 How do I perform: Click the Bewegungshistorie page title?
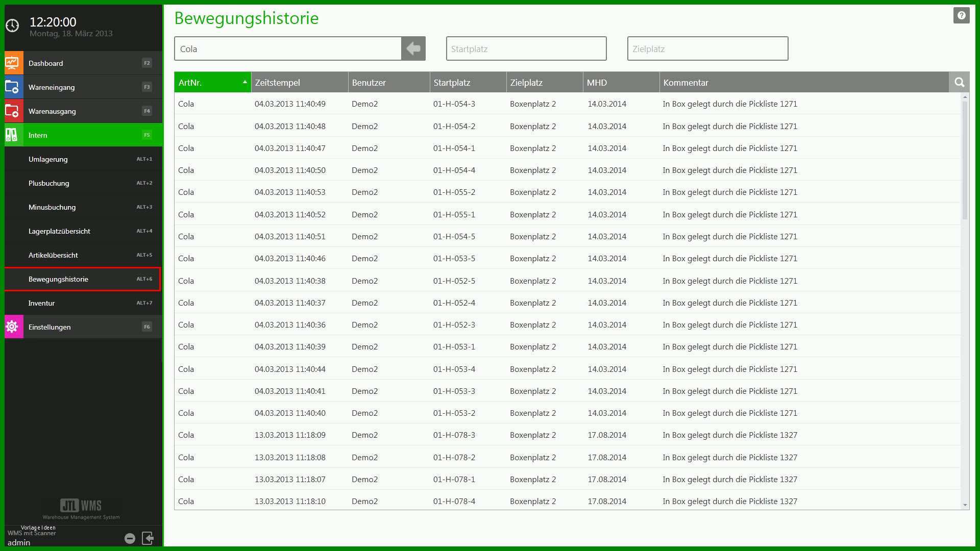click(x=247, y=18)
